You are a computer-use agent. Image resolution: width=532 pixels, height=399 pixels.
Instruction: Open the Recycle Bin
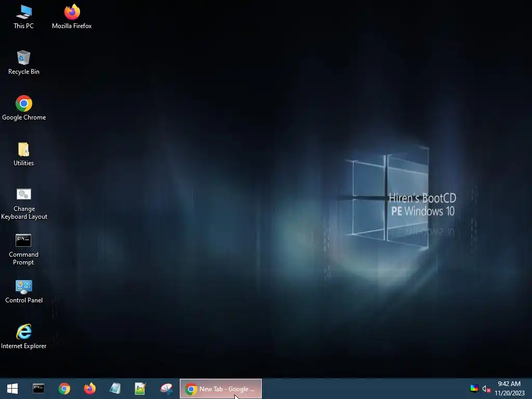(24, 62)
